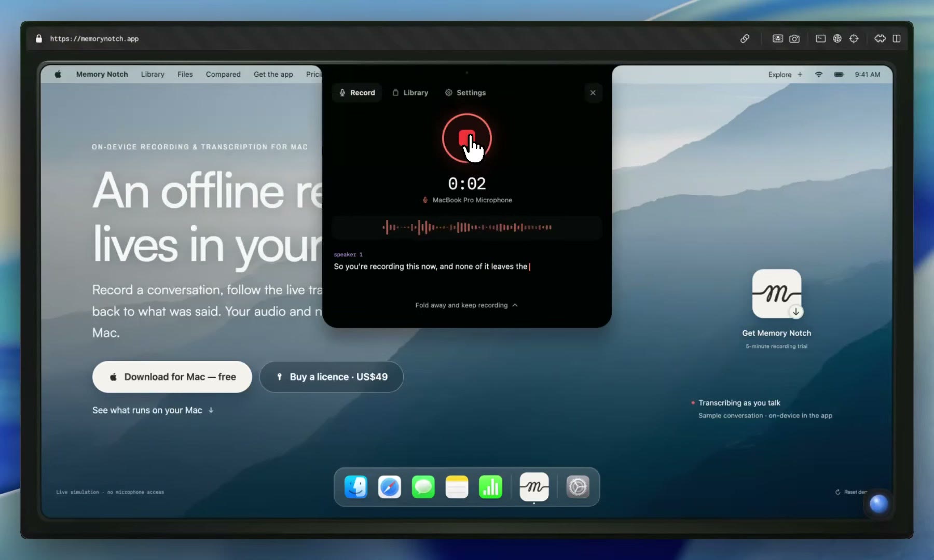Image resolution: width=934 pixels, height=560 pixels.
Task: Open the Get the app menu item
Action: point(273,74)
